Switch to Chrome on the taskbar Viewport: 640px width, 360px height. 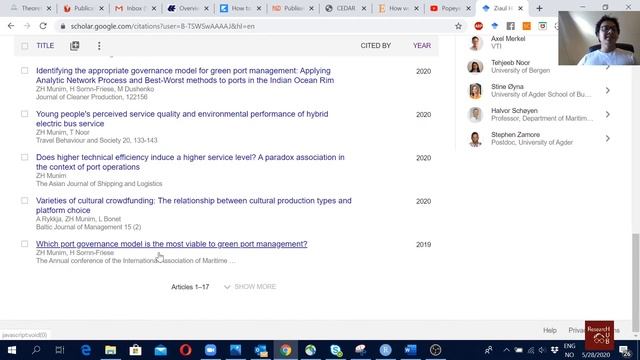(286, 350)
